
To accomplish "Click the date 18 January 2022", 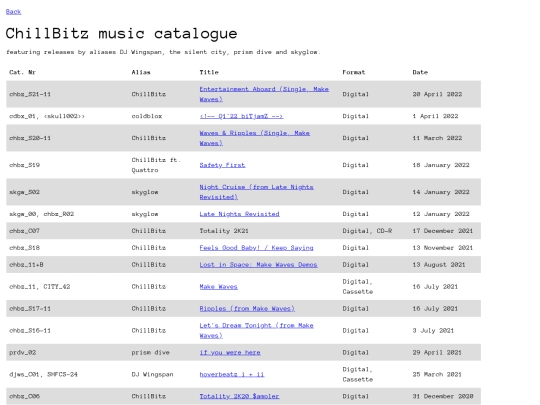I will (441, 165).
